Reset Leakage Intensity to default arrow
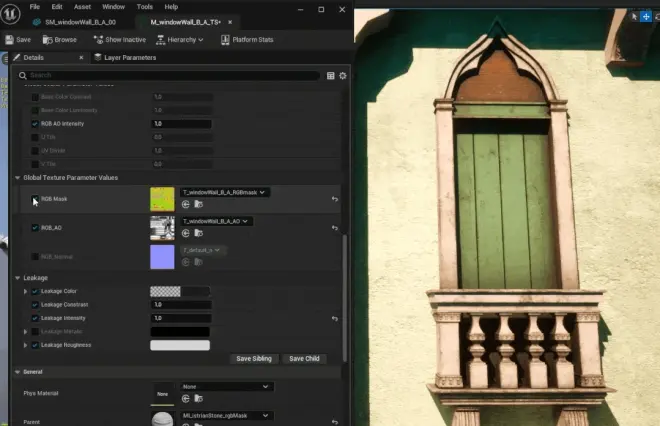Image resolution: width=660 pixels, height=426 pixels. pos(335,319)
